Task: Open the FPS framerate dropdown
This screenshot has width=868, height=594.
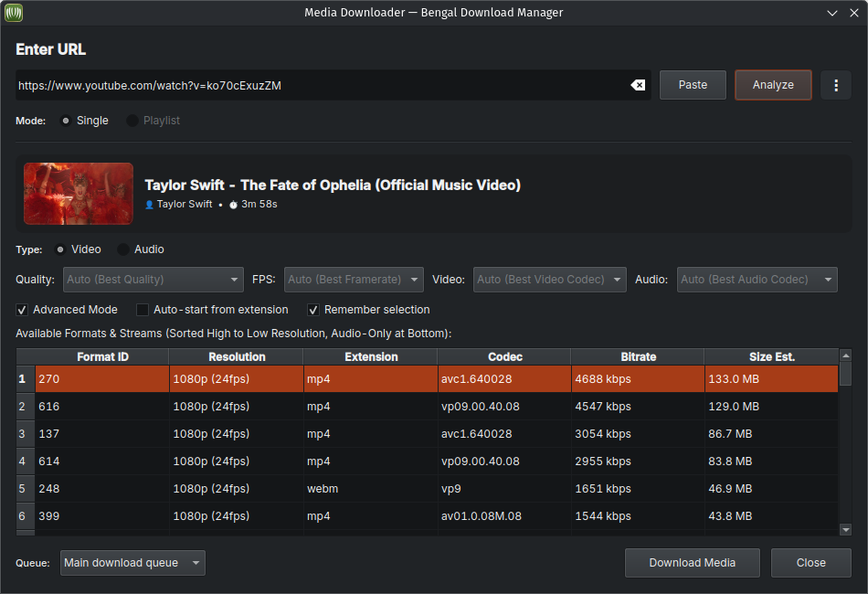Action: coord(354,280)
